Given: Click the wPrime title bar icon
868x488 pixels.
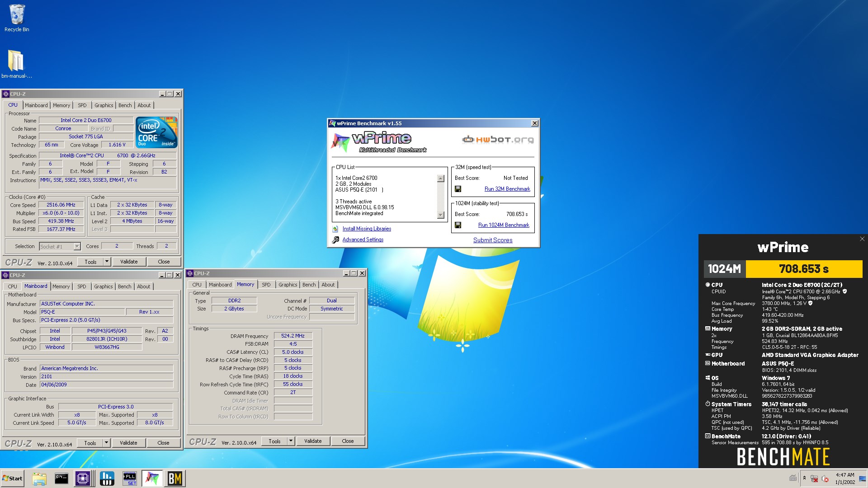Looking at the screenshot, I should (332, 123).
